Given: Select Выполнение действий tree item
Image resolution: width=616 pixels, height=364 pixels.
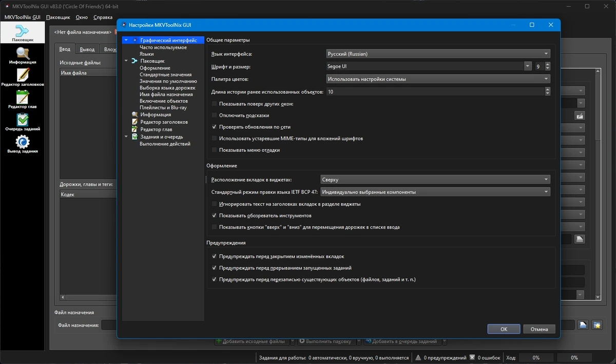Looking at the screenshot, I should click(165, 144).
